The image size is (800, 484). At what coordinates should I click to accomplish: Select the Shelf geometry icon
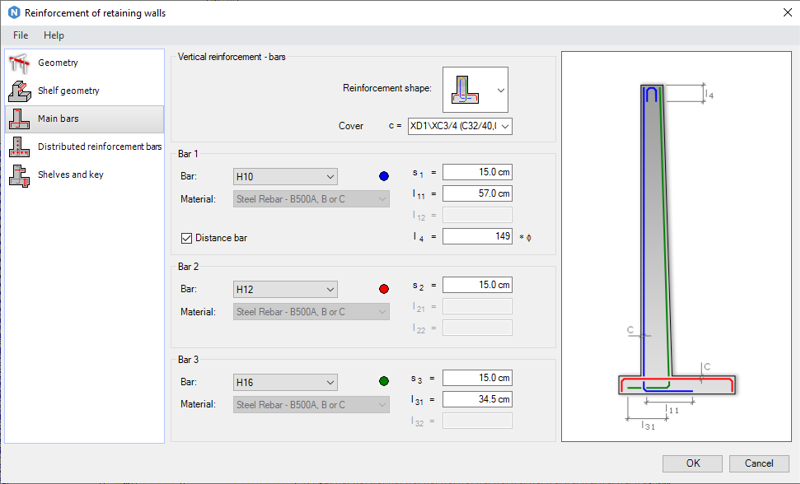pyautogui.click(x=18, y=91)
